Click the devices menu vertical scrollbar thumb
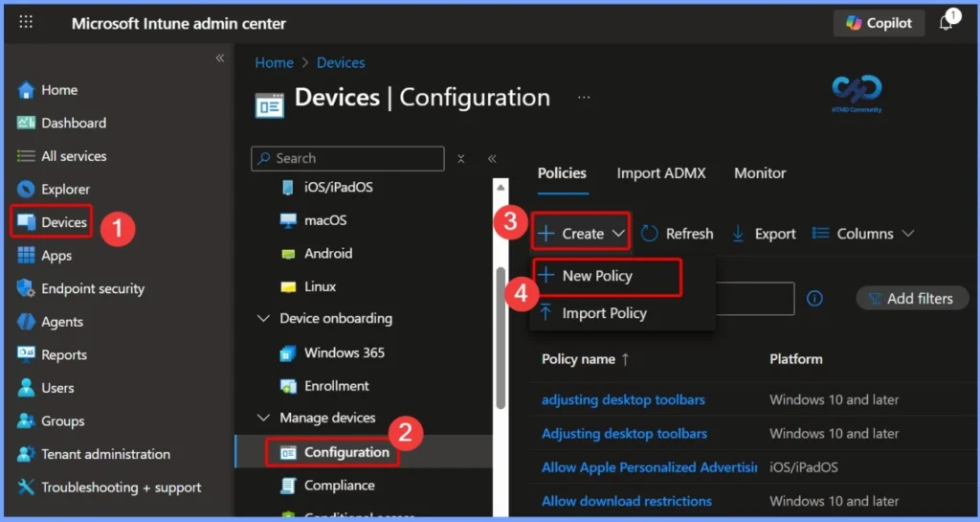This screenshot has height=522, width=980. (x=501, y=337)
